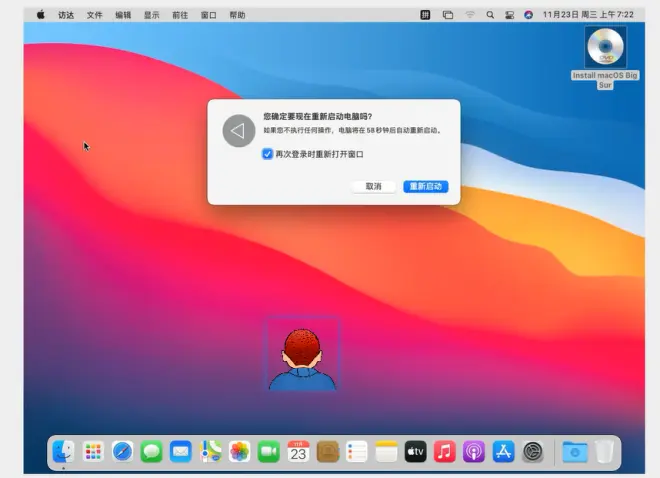The height and width of the screenshot is (478, 660).
Task: Click the input method icon in menu bar
Action: point(425,15)
